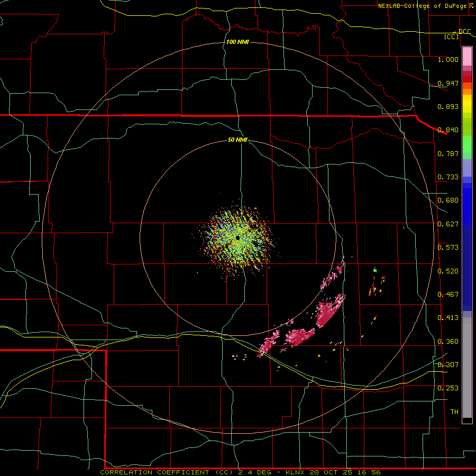
Task: Click the 0.733 value on the color scale
Action: (x=448, y=177)
